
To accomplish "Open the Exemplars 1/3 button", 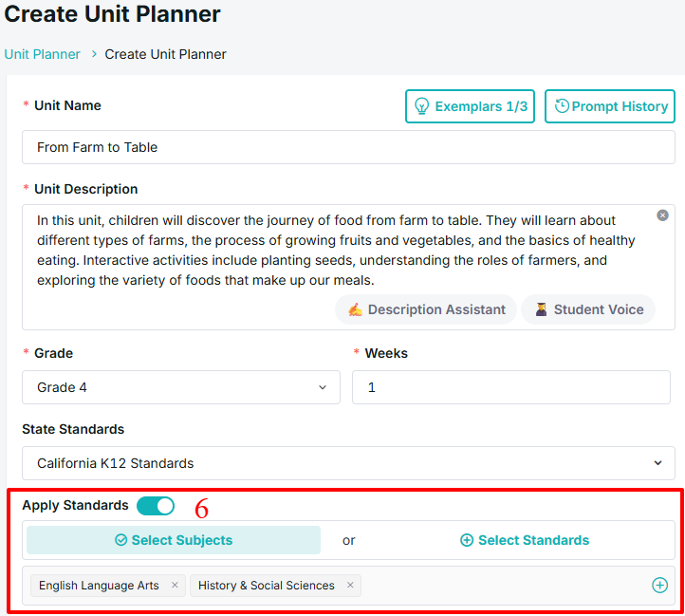I will click(x=470, y=106).
